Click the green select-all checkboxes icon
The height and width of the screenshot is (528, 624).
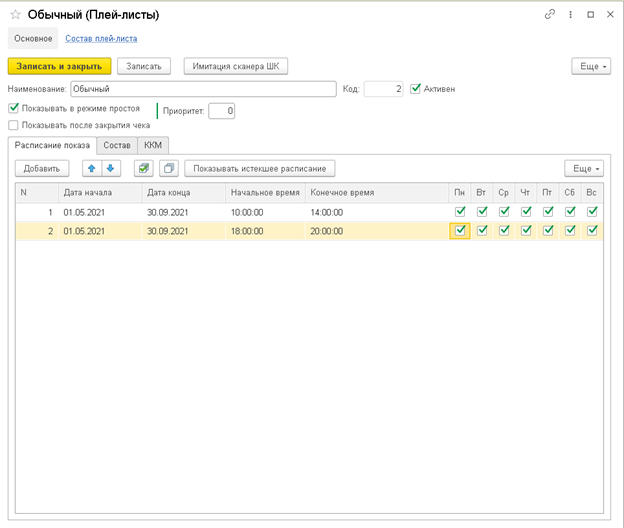[144, 168]
